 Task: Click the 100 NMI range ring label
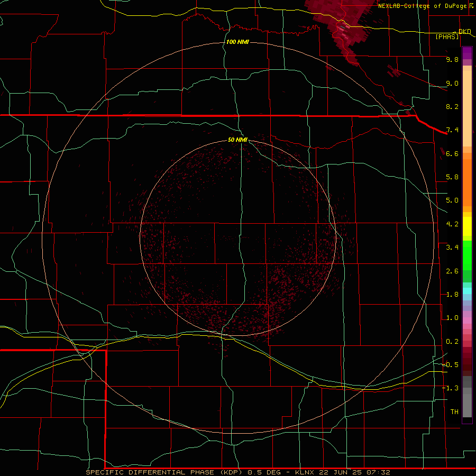[237, 42]
